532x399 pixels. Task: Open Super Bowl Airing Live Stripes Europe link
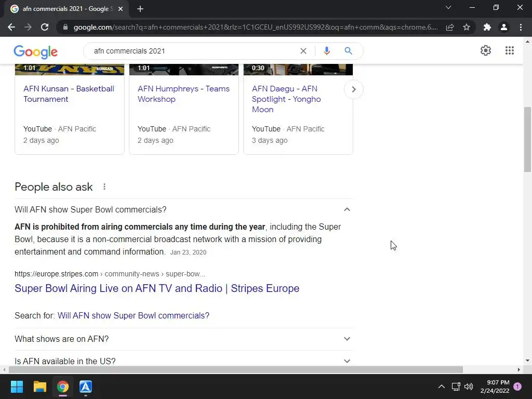tap(157, 288)
